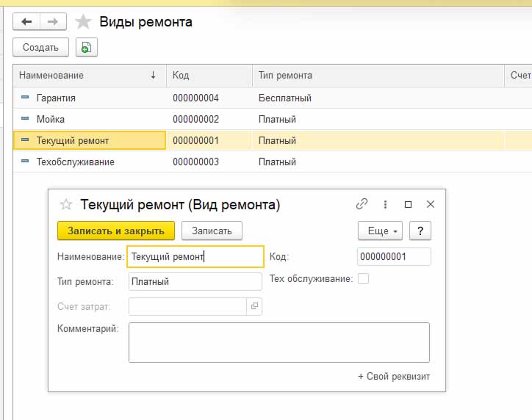532x420 pixels.
Task: Click inside the Комментарий text area
Action: (x=278, y=342)
